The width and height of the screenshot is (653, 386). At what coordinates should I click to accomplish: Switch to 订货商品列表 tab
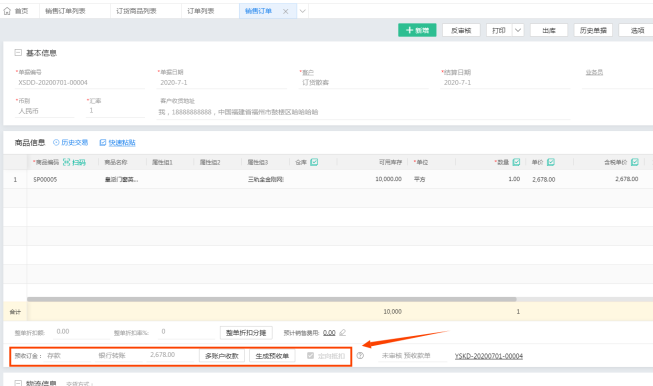[137, 11]
